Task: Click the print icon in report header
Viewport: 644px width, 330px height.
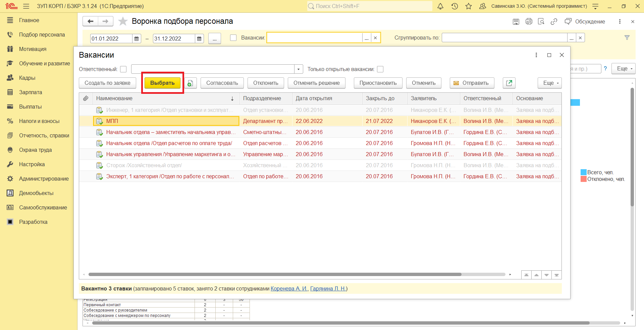Action: point(529,21)
